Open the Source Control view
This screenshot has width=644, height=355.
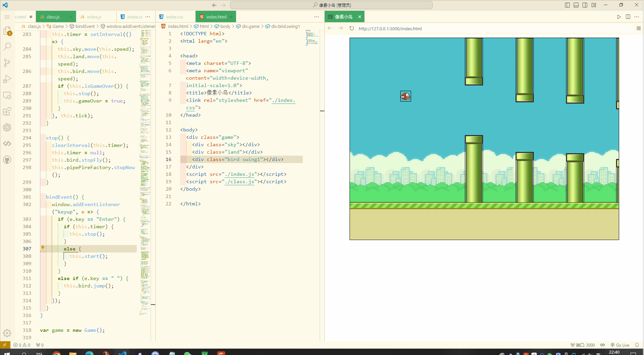tap(7, 63)
